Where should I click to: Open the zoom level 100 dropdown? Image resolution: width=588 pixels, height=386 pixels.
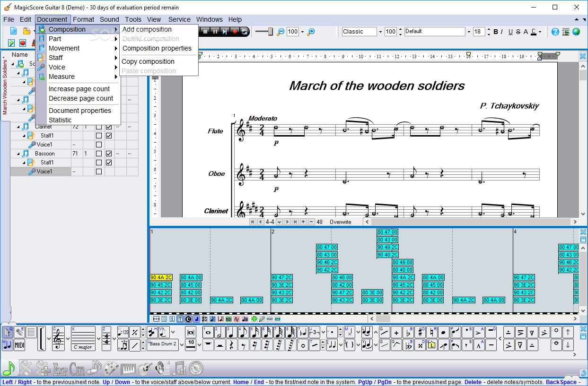302,32
